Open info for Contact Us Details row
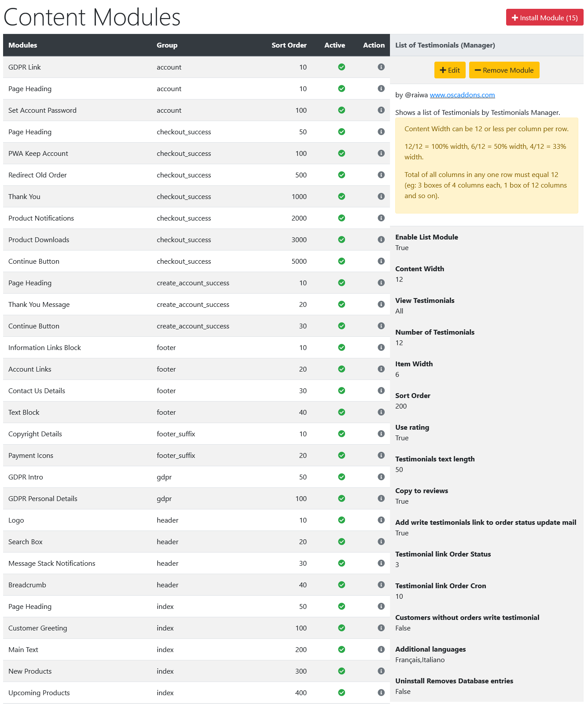The image size is (588, 704). 381,391
